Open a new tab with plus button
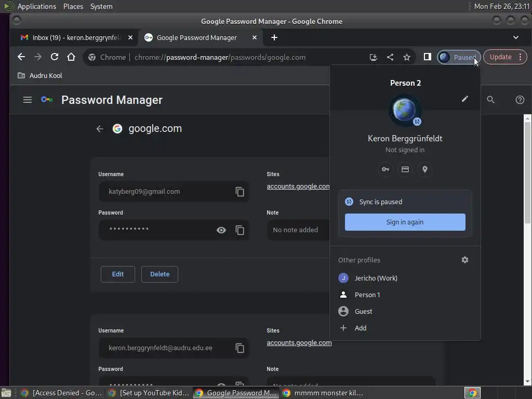The height and width of the screenshot is (399, 532). click(274, 37)
